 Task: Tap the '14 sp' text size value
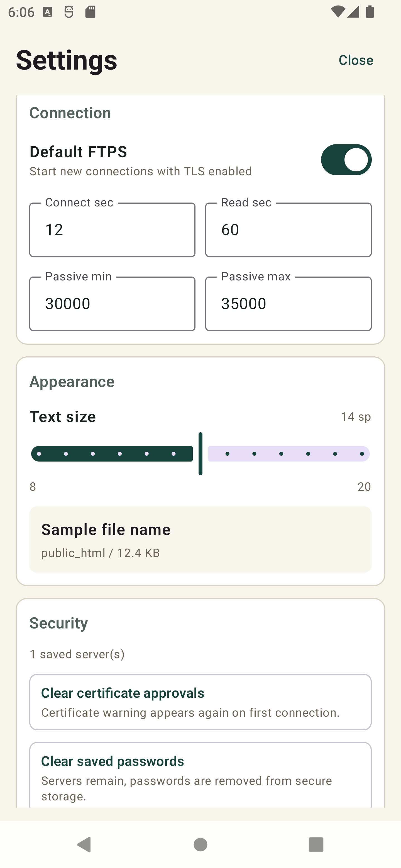click(356, 416)
